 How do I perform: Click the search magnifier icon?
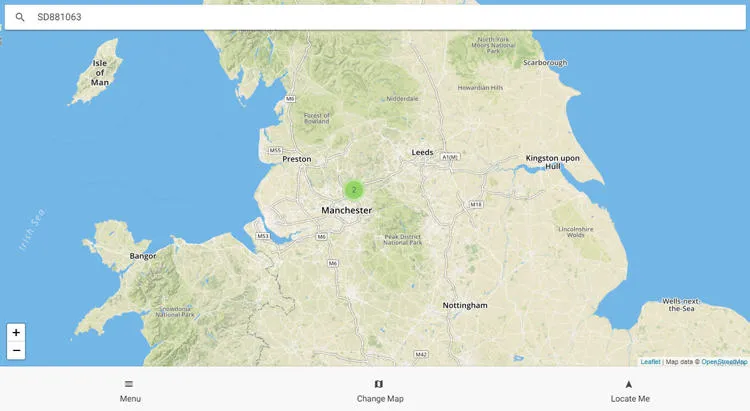[20, 17]
